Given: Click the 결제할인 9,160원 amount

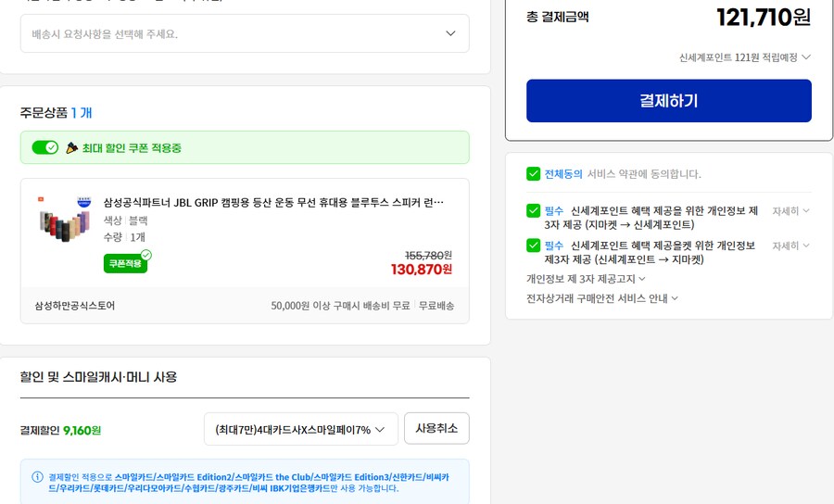Looking at the screenshot, I should (82, 430).
